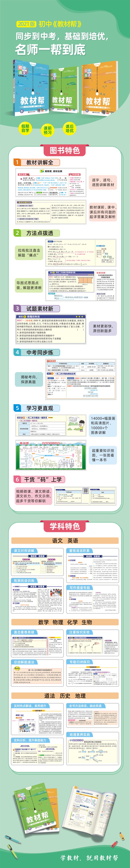Image resolution: width=130 pixels, height=868 pixels.
Task: Click the 写作借鉴专题 label
Action: tap(80, 588)
